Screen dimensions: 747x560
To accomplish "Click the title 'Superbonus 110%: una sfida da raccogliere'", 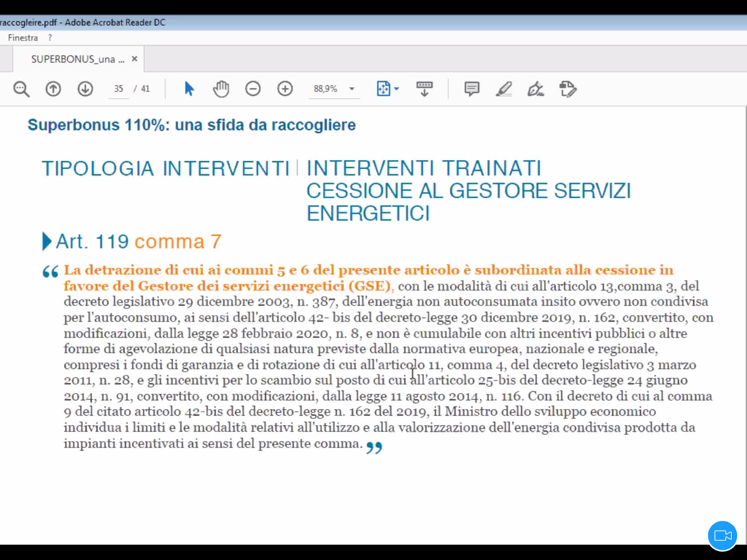I will tap(191, 125).
